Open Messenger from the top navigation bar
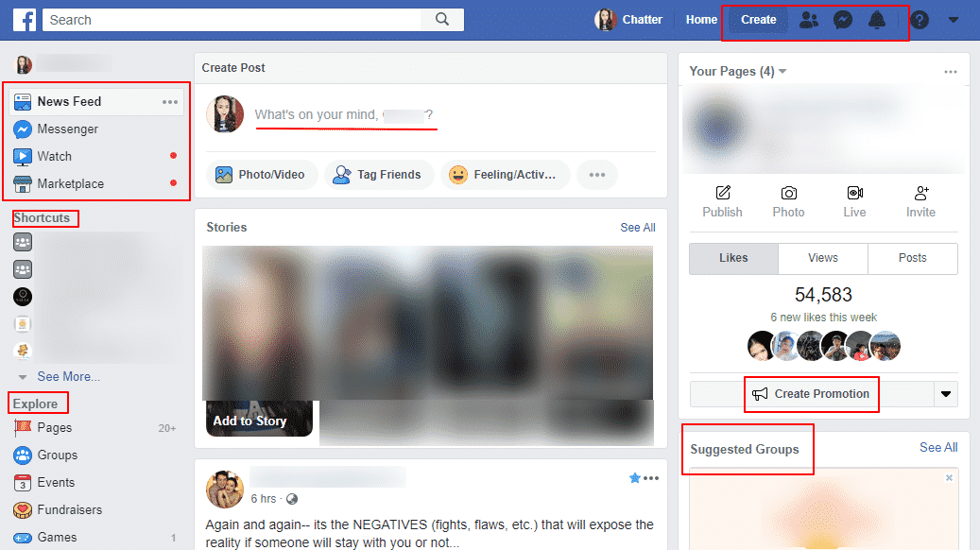Viewport: 980px width, 550px height. point(844,19)
